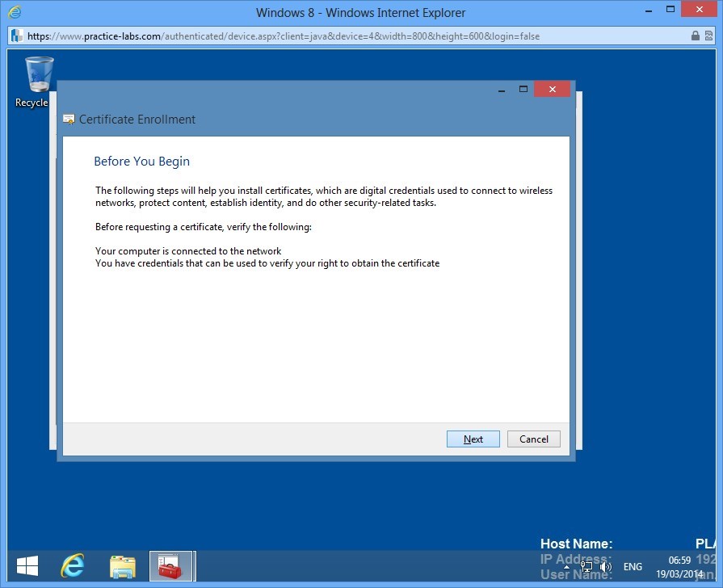Click the site favicon in the address bar

point(15,36)
